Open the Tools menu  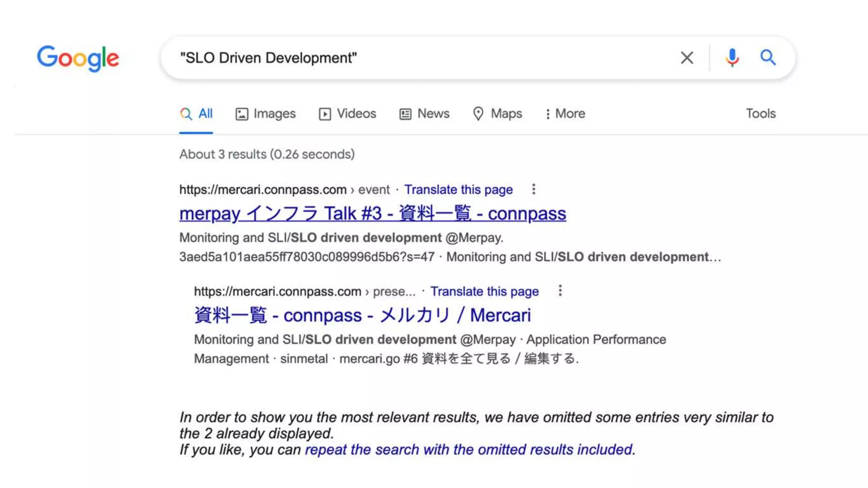pos(760,114)
